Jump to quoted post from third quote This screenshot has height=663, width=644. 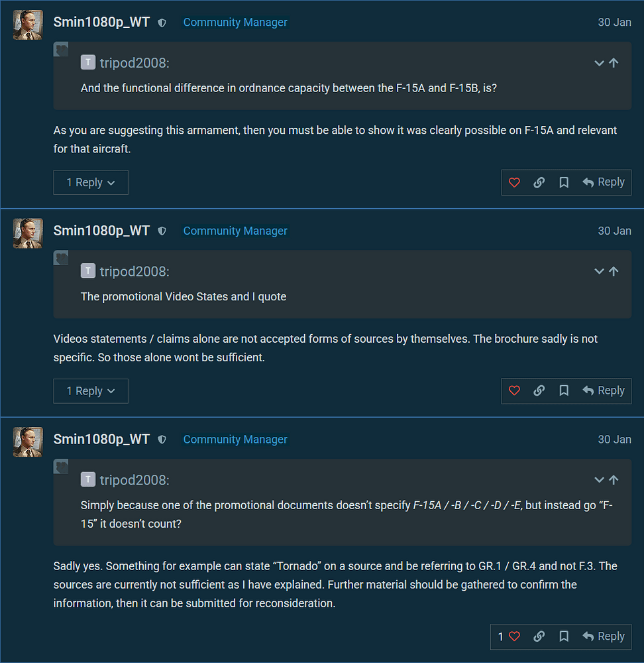point(614,480)
